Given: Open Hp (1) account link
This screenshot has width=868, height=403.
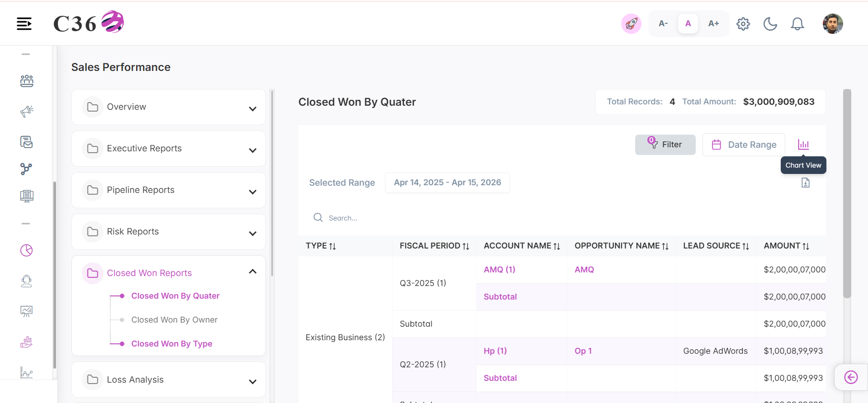Looking at the screenshot, I should tap(495, 351).
